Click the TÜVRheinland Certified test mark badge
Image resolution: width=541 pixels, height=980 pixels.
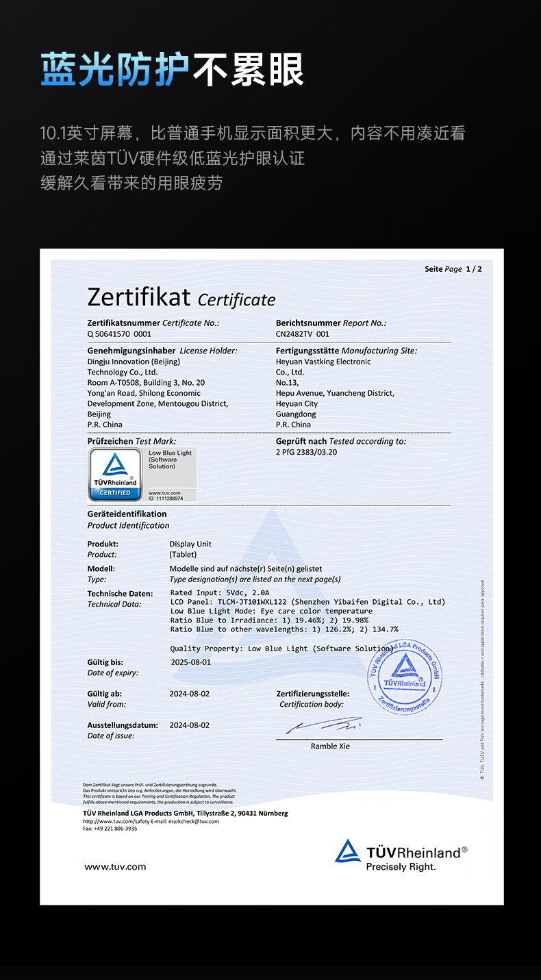click(114, 474)
